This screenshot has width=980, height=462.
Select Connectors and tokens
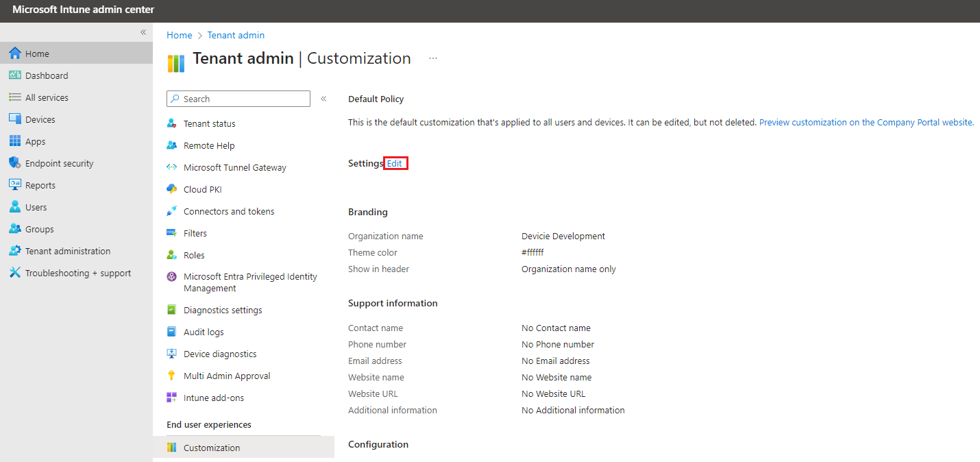click(x=229, y=210)
